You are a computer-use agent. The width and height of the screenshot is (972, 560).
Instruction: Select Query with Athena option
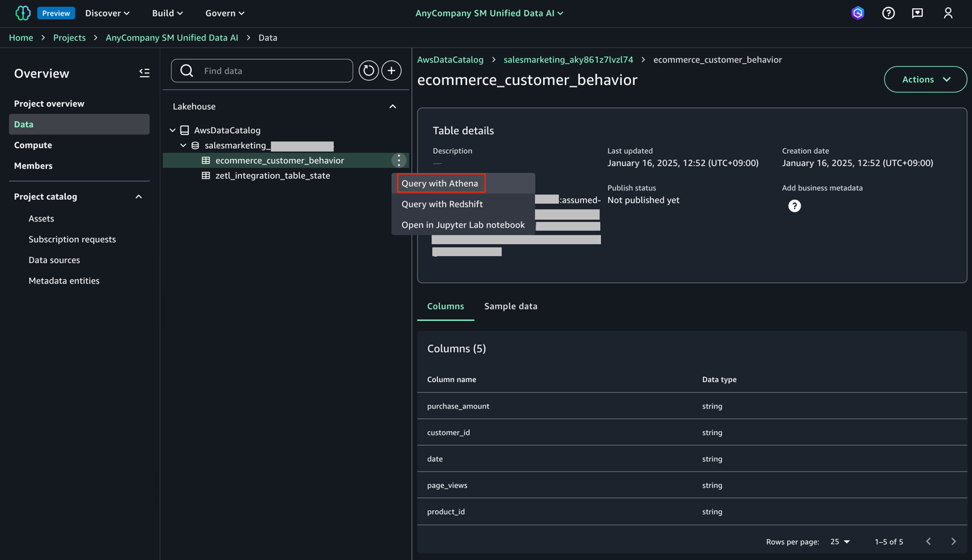coord(440,183)
